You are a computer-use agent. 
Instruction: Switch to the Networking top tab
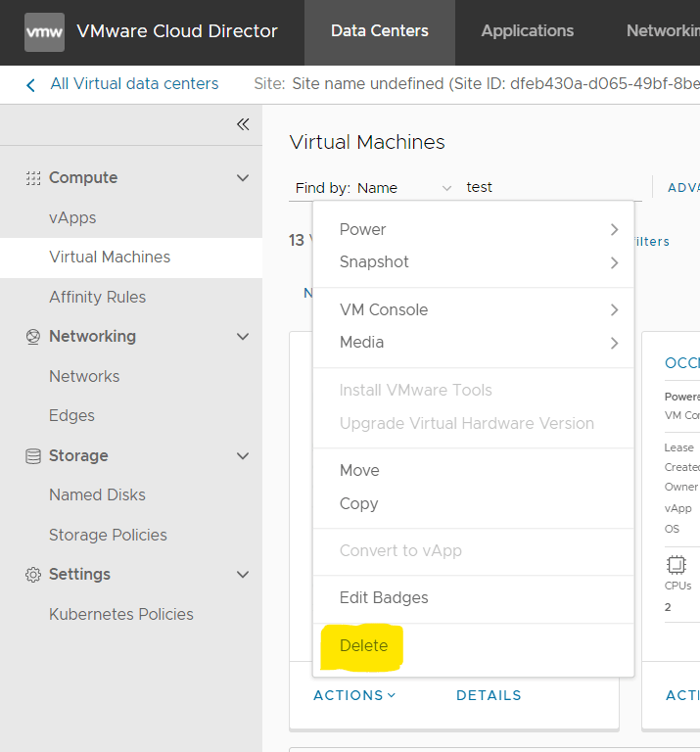coord(663,32)
